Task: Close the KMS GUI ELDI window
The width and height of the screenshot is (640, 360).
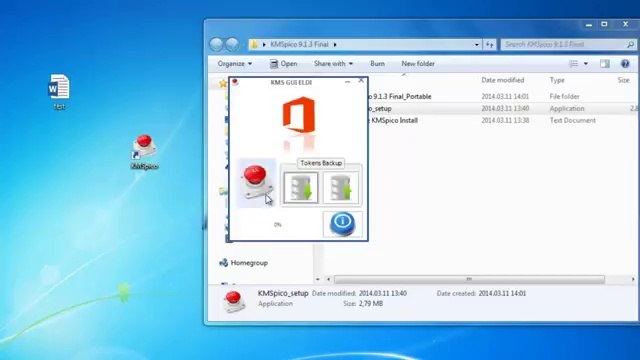Action: click(x=361, y=80)
